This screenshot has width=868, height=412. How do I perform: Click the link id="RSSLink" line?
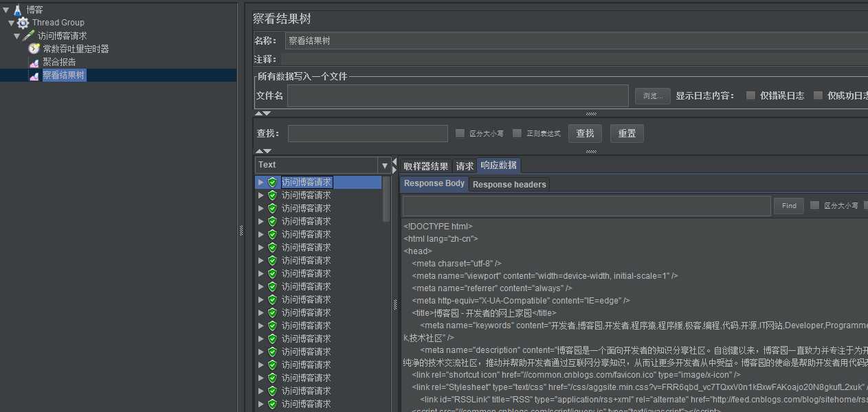644,400
